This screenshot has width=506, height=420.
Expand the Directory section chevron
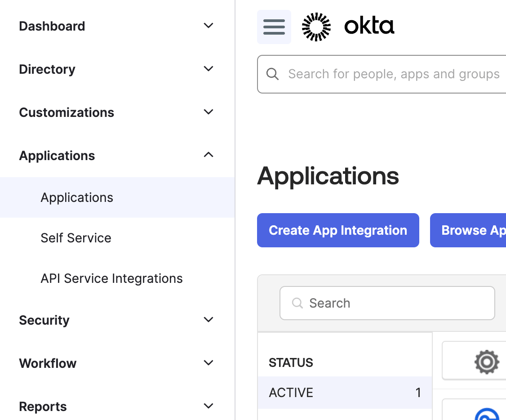click(209, 69)
